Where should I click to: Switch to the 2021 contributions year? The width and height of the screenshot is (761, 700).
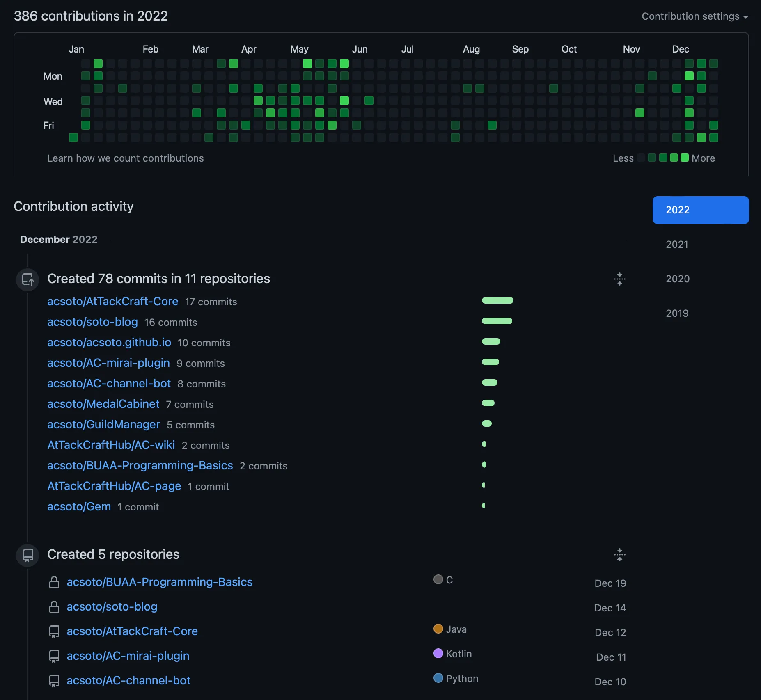[677, 245]
